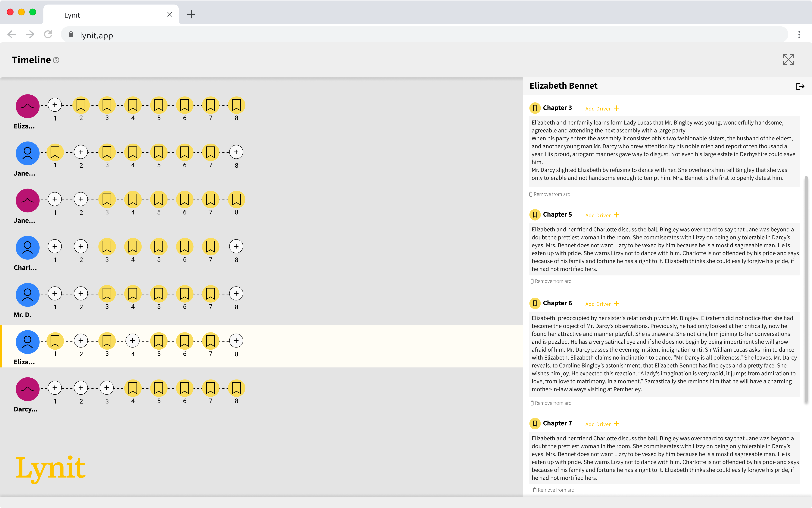Screen dimensions: 812x508
Task: Add chapter 1 to the Charl... arc
Action: 55,246
